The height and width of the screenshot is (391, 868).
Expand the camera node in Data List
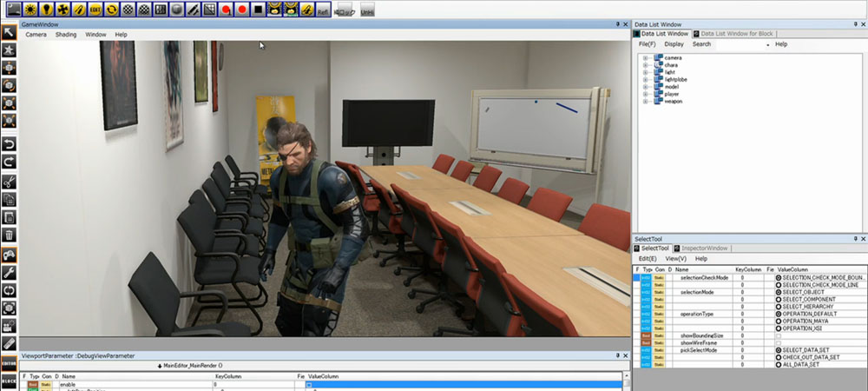coord(646,58)
